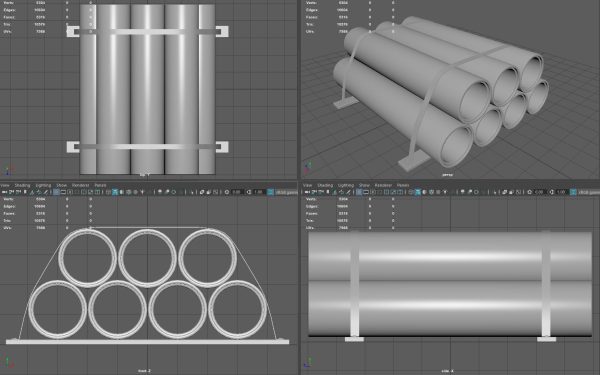Screen dimensions: 600x375
Task: Toggle Film Gate in front view toolbar
Action: tap(63, 192)
